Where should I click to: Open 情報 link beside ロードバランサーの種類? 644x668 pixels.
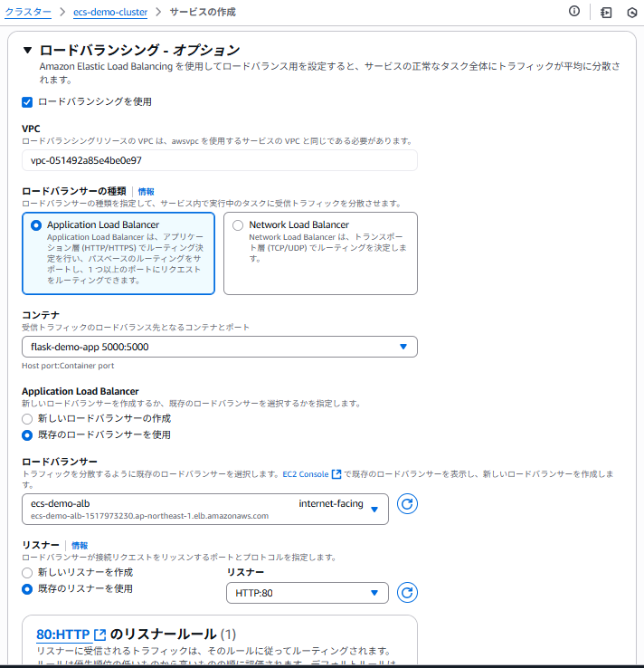click(146, 192)
